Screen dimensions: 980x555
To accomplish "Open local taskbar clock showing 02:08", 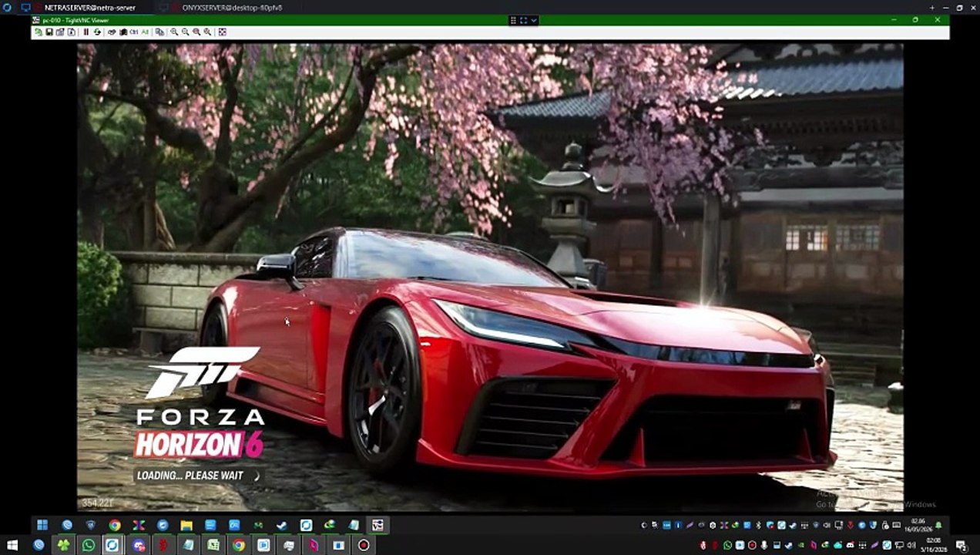I will click(932, 545).
